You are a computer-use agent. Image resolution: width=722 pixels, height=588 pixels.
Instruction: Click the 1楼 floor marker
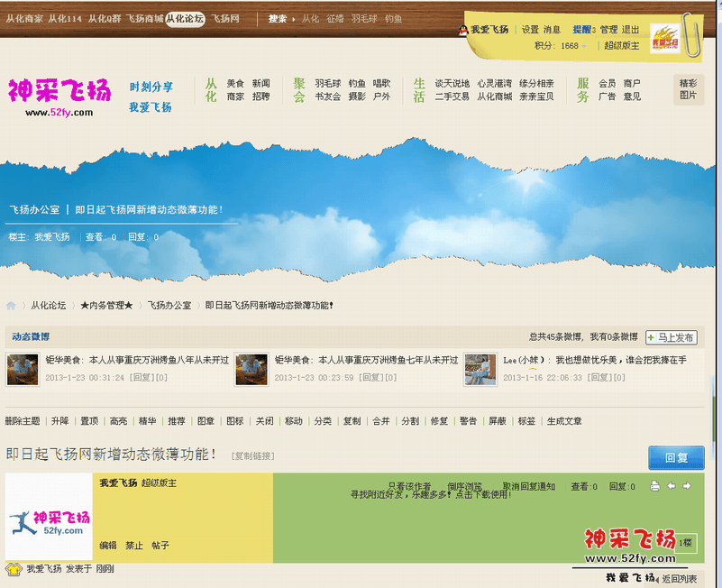click(686, 543)
